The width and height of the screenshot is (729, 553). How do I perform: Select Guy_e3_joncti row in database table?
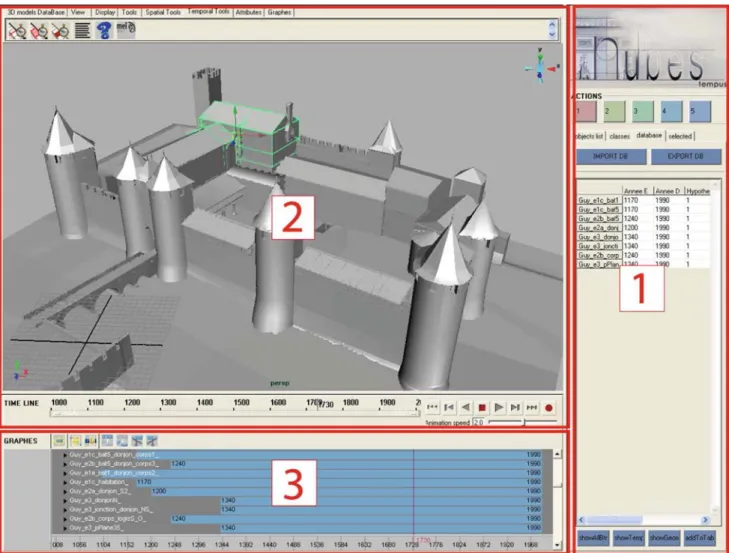[x=643, y=246]
